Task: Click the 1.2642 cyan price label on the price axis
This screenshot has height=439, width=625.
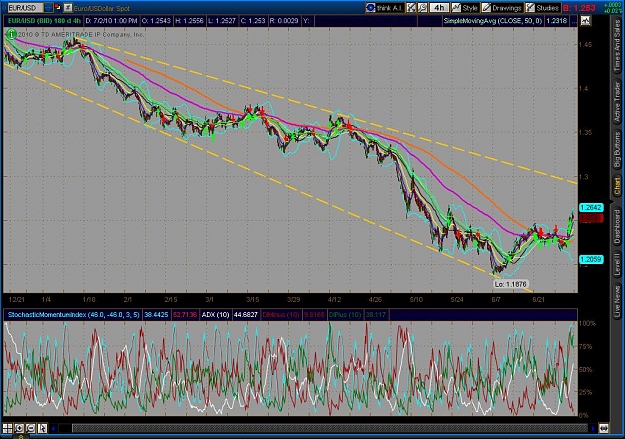Action: coord(591,207)
